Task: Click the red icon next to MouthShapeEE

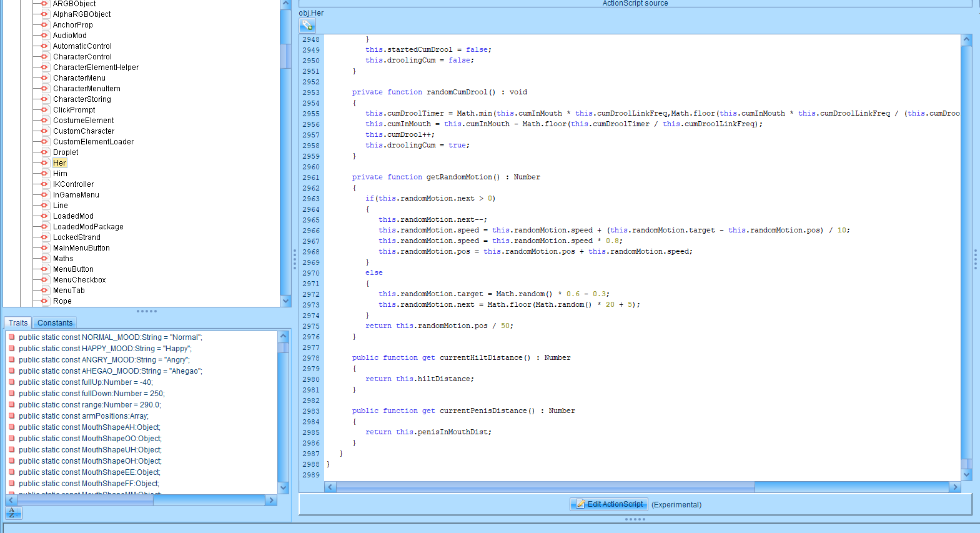Action: [12, 472]
